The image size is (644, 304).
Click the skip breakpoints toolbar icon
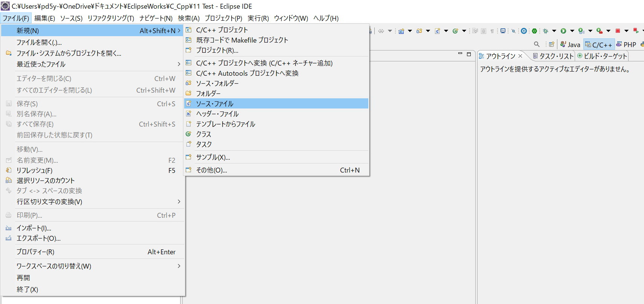click(513, 31)
